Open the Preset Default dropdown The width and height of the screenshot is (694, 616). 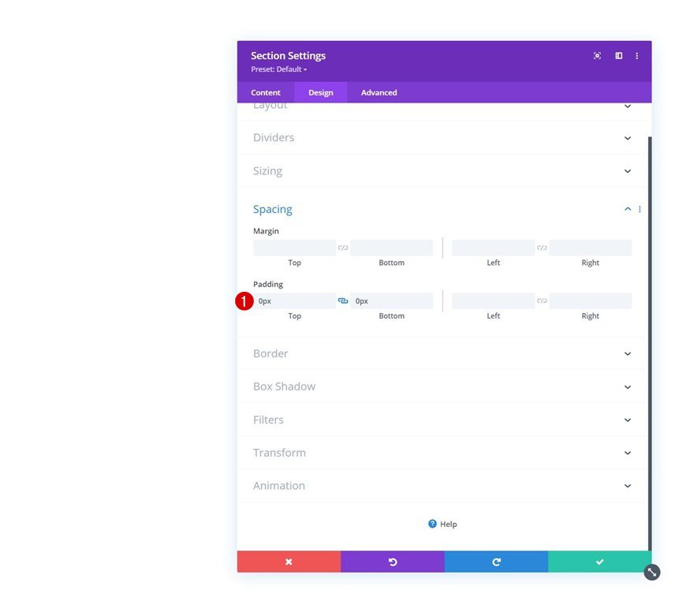(x=280, y=69)
